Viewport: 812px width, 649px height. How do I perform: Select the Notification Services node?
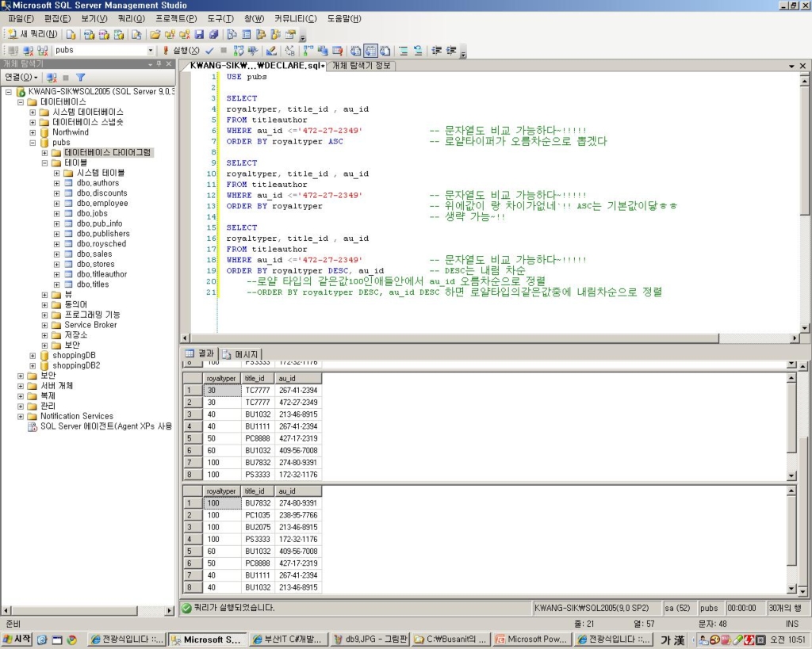click(x=77, y=416)
